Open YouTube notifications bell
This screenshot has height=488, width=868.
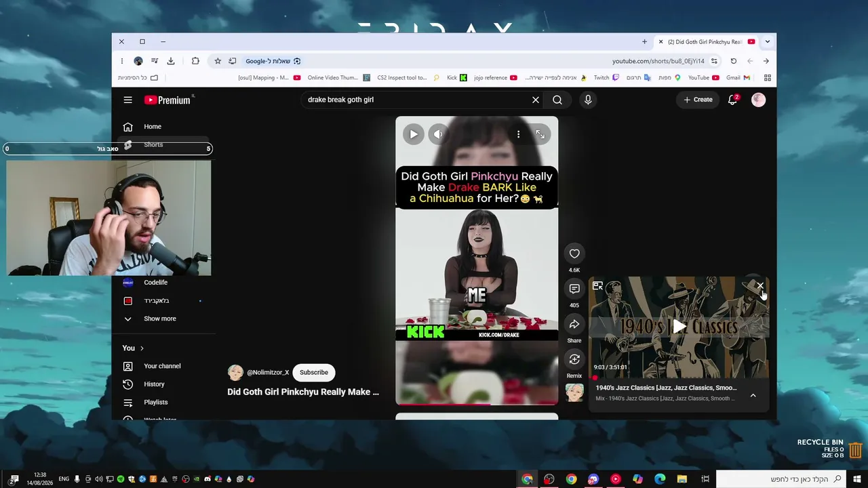point(733,100)
